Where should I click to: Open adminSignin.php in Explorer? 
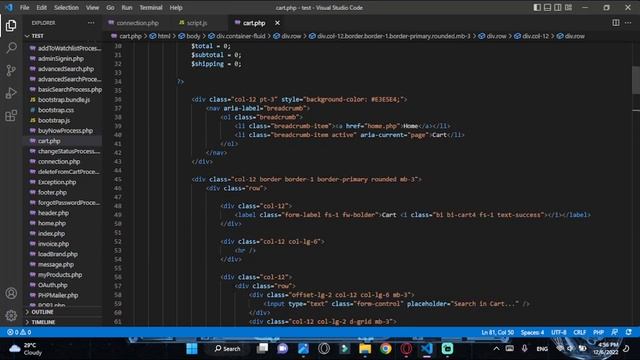60,58
